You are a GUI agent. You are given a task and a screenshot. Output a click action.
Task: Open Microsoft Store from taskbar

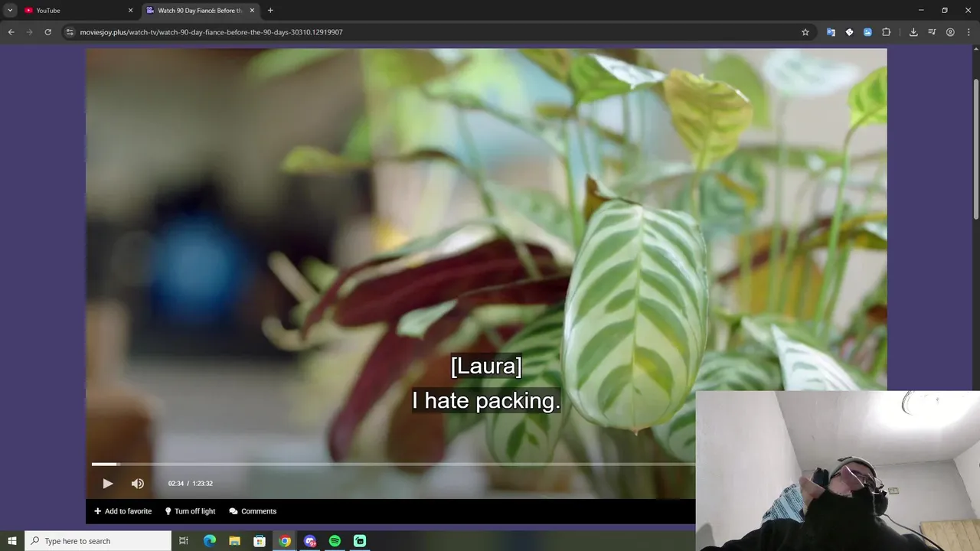(260, 541)
